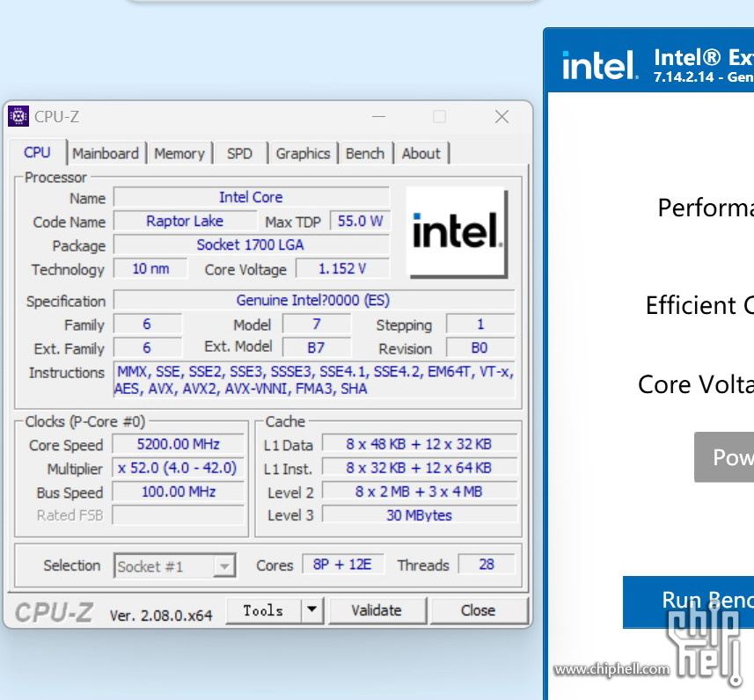The width and height of the screenshot is (754, 700).
Task: Expand the Socket #1 selection combo box
Action: click(x=225, y=566)
